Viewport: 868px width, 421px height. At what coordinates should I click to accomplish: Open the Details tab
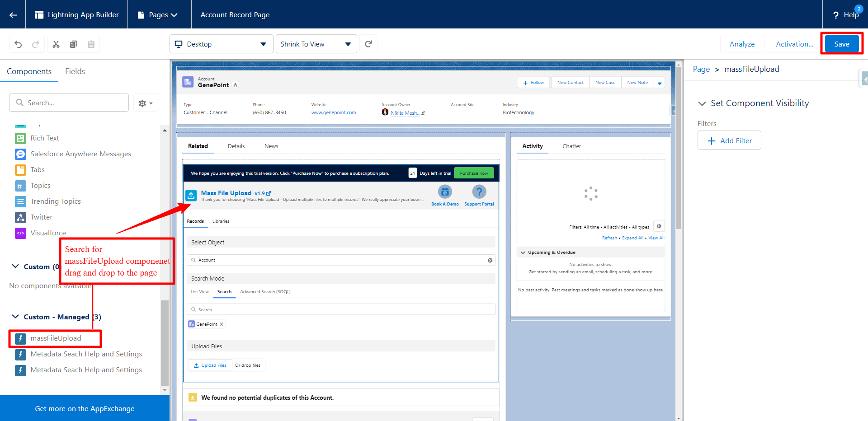click(x=236, y=146)
